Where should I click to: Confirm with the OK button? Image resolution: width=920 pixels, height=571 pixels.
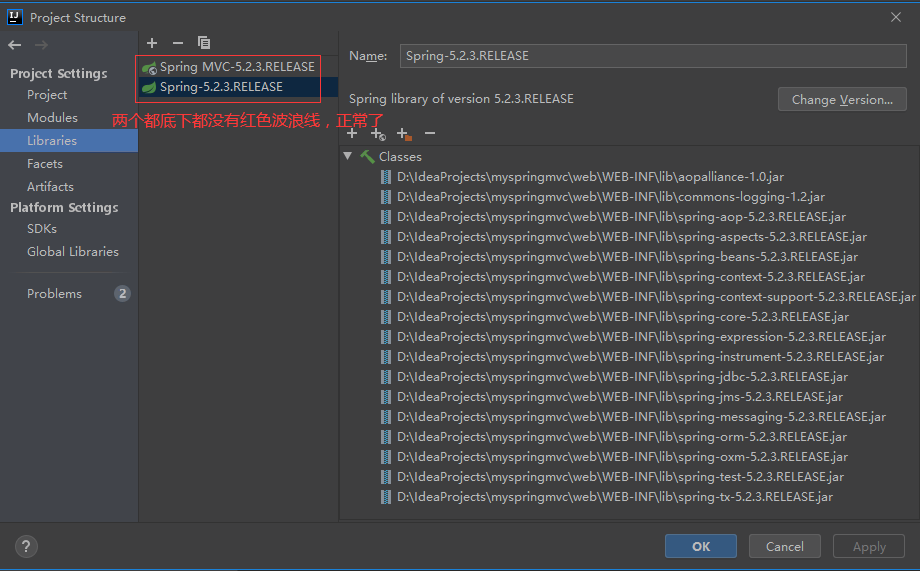pyautogui.click(x=701, y=546)
